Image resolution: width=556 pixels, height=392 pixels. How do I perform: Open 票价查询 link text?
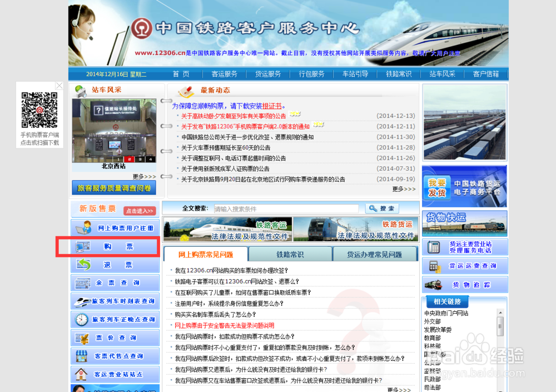click(x=116, y=338)
